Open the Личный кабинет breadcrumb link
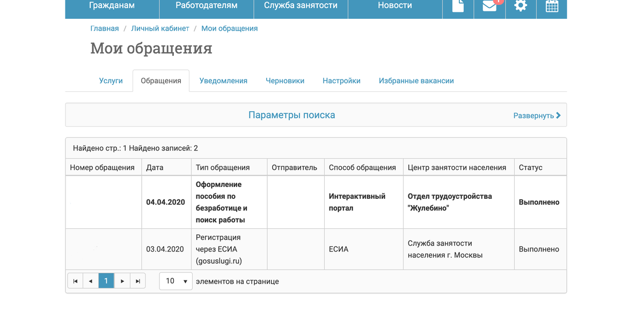 tap(159, 28)
